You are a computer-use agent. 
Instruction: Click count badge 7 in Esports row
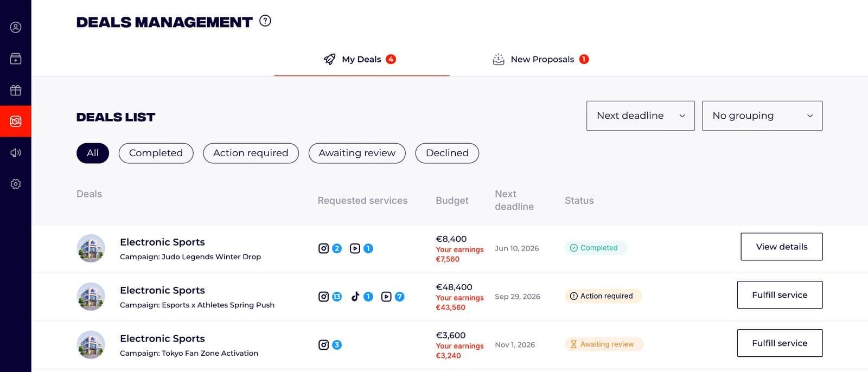click(x=400, y=297)
